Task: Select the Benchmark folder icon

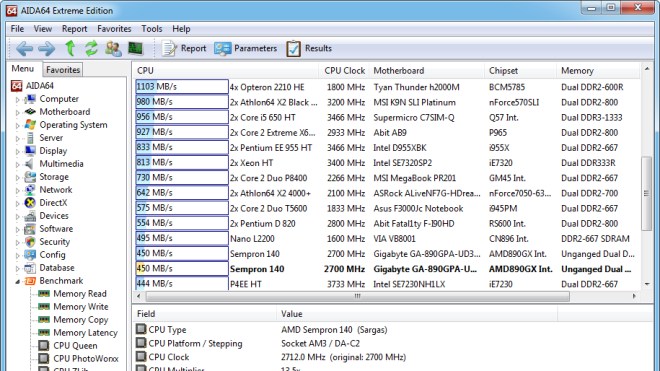Action: point(30,281)
